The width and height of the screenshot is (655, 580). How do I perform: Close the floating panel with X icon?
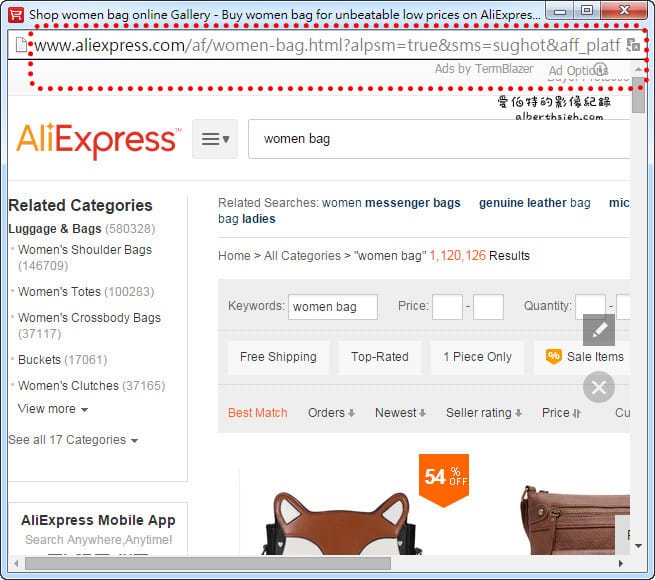pyautogui.click(x=599, y=387)
